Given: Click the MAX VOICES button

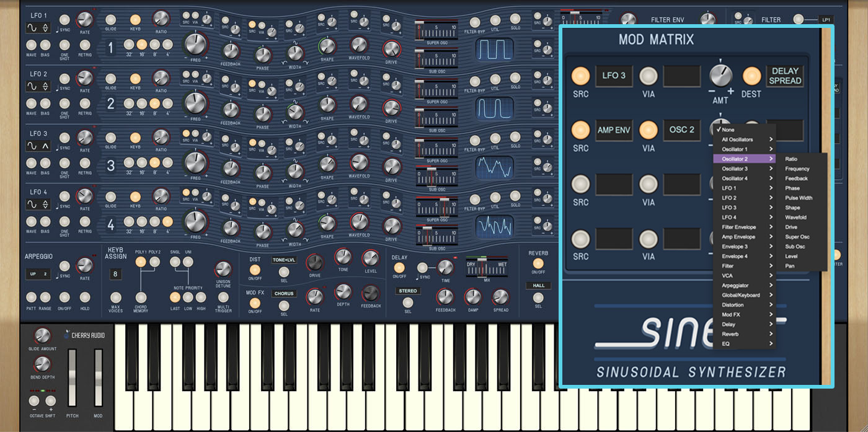Looking at the screenshot, I should click(116, 297).
